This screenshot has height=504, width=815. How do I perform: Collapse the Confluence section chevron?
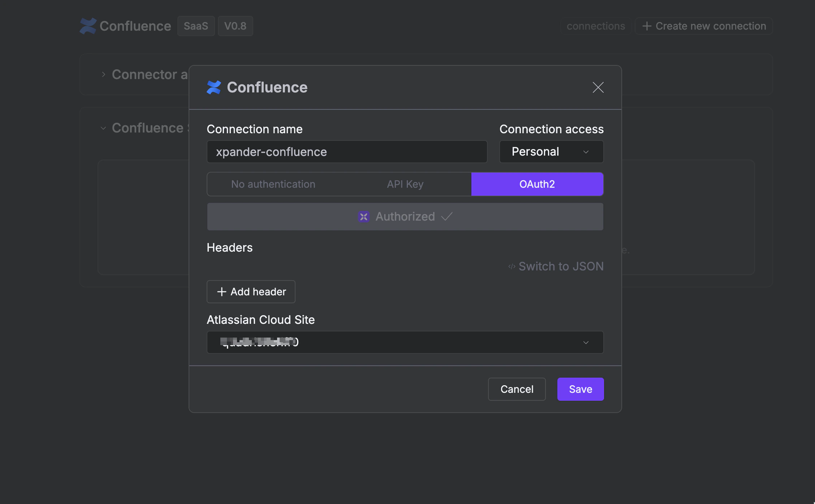[103, 128]
